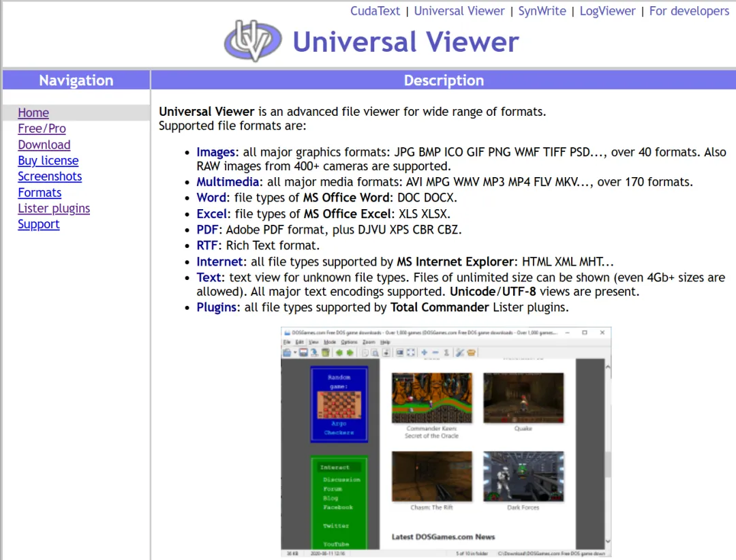Open the Buy license page
Image resolution: width=736 pixels, height=560 pixels.
[48, 161]
